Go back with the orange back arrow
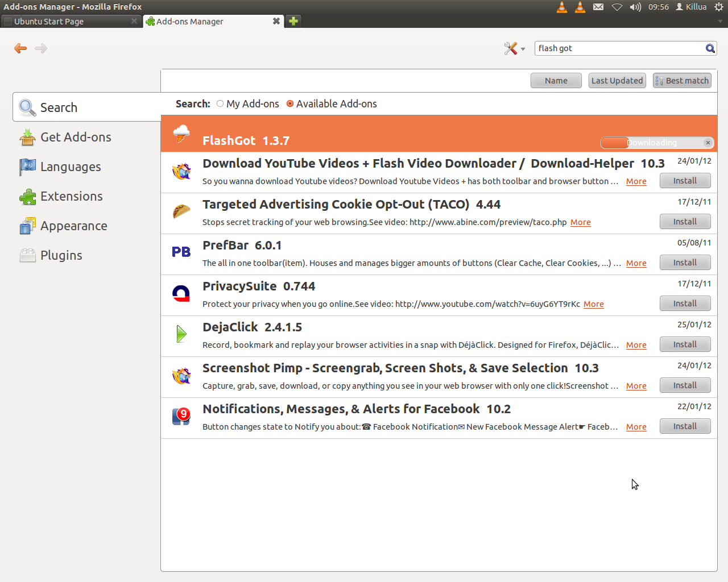Image resolution: width=728 pixels, height=582 pixels. (x=20, y=48)
